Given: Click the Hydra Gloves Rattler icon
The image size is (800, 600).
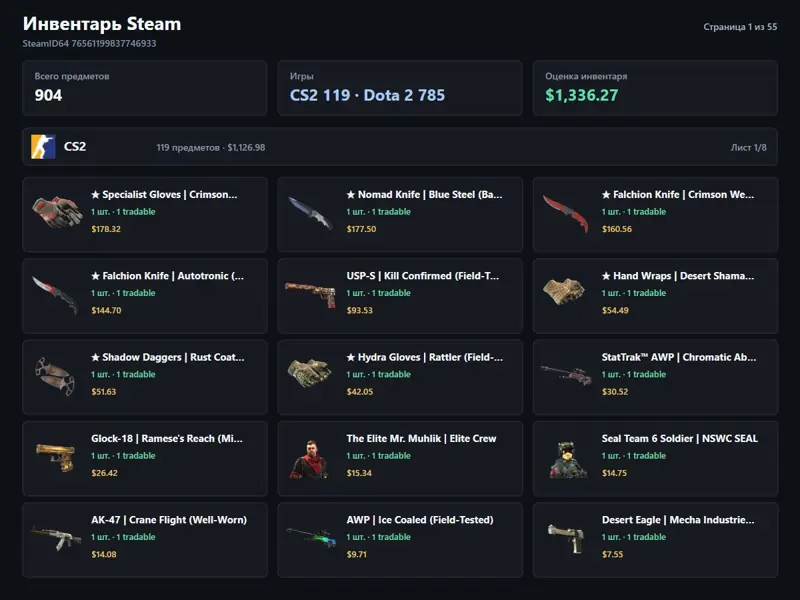Looking at the screenshot, I should point(310,373).
